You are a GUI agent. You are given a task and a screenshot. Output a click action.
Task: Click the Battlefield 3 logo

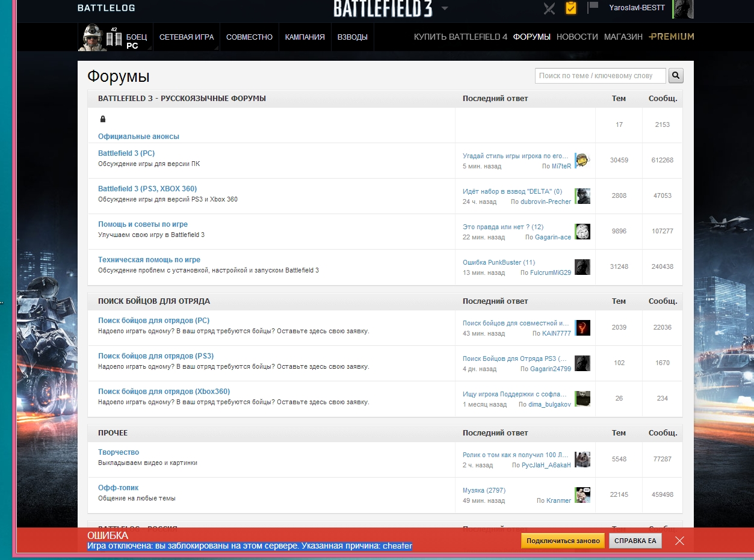point(385,9)
